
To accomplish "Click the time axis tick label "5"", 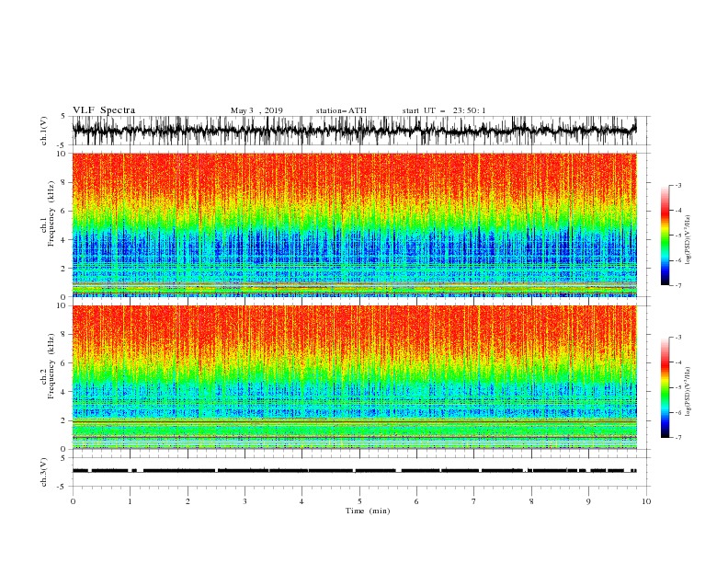I will tap(359, 501).
